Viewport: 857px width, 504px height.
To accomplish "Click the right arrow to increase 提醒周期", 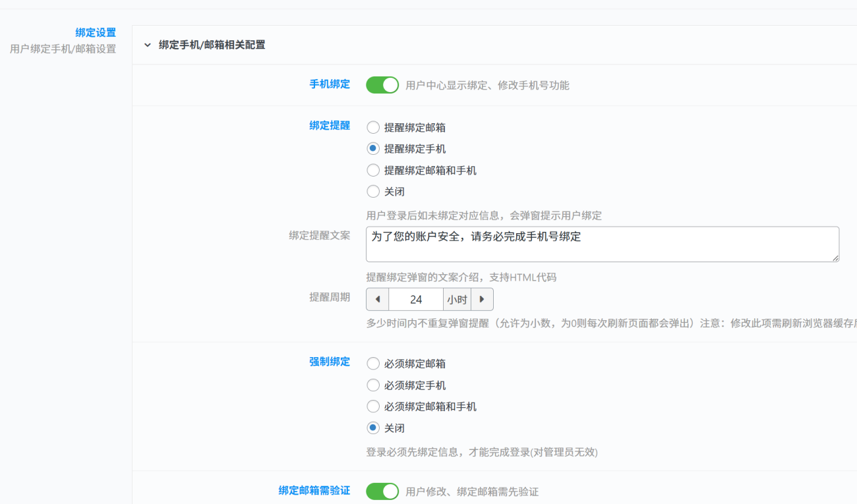I will 482,299.
